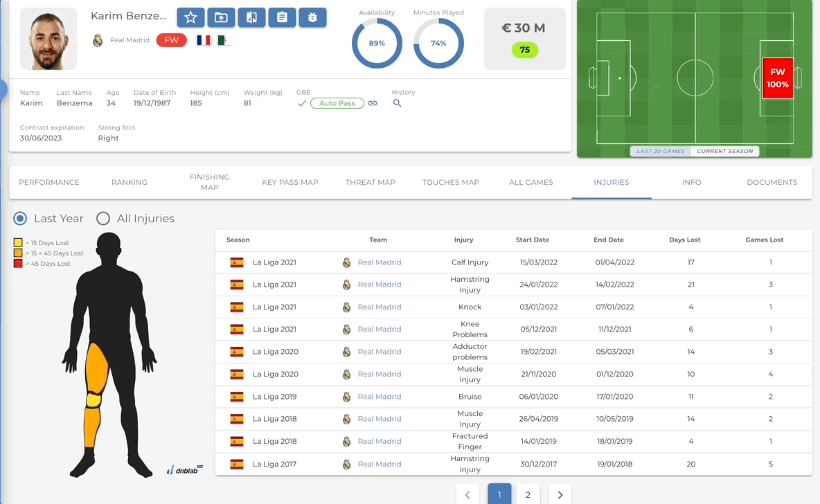Click the France flag icon
The height and width of the screenshot is (504, 820).
pyautogui.click(x=204, y=40)
